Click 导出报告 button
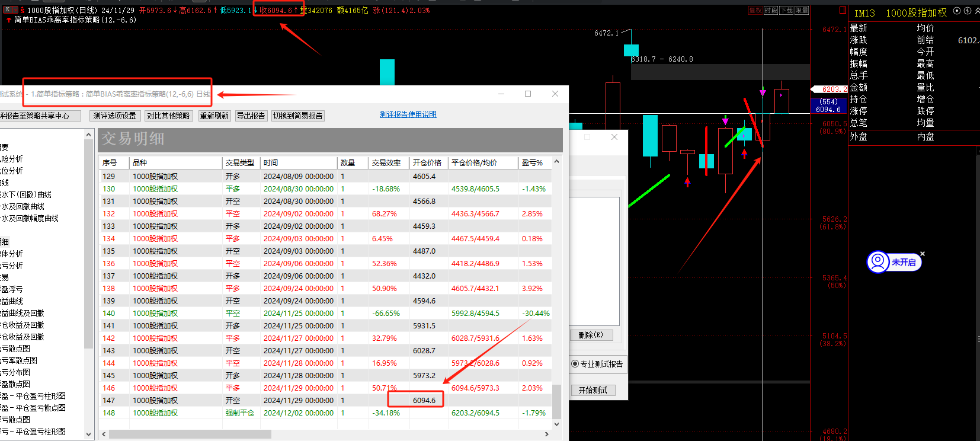 click(x=251, y=116)
